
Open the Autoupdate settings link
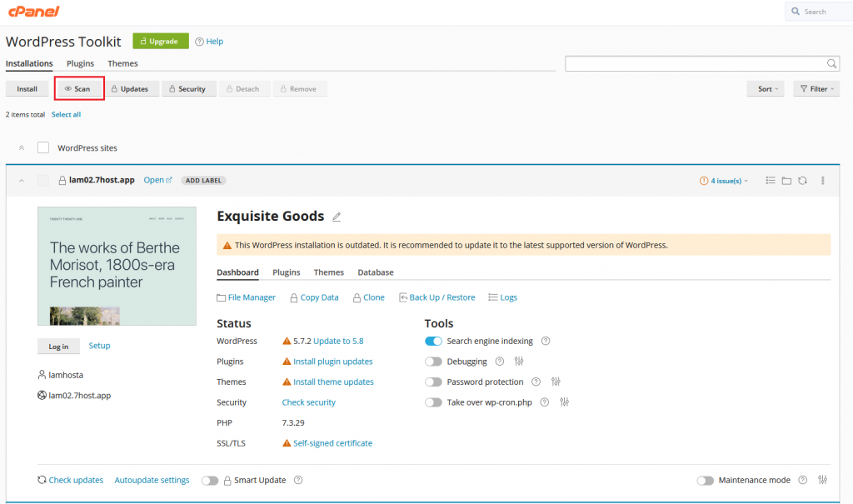(152, 480)
